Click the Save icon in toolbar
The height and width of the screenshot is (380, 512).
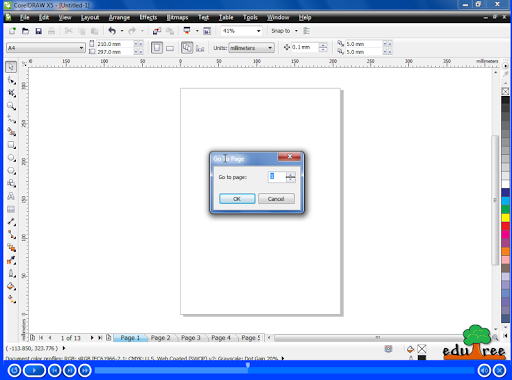tap(39, 31)
